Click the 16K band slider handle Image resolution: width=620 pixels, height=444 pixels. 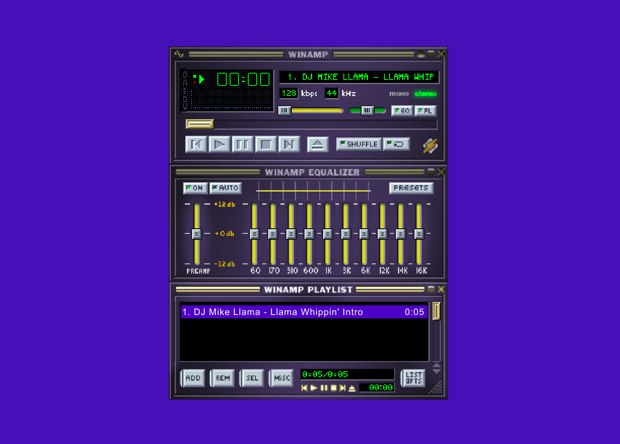coord(419,234)
